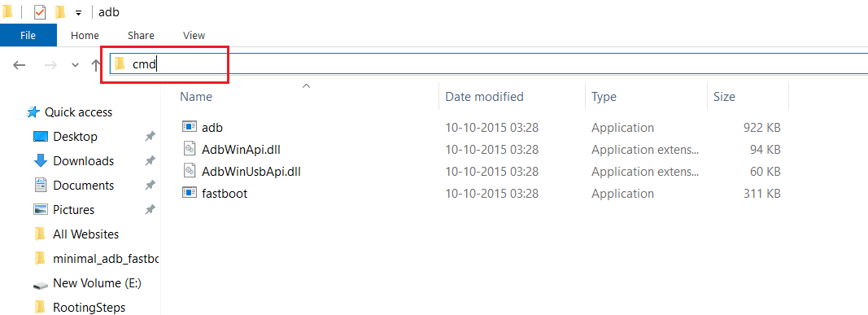Sort files by the Name column
This screenshot has width=868, height=315.
(197, 96)
